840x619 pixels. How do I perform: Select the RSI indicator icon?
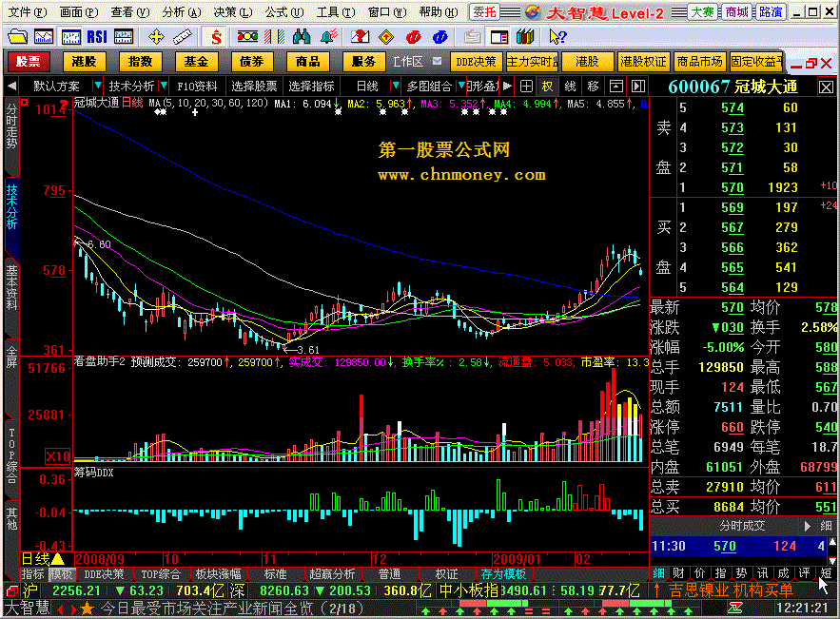97,36
